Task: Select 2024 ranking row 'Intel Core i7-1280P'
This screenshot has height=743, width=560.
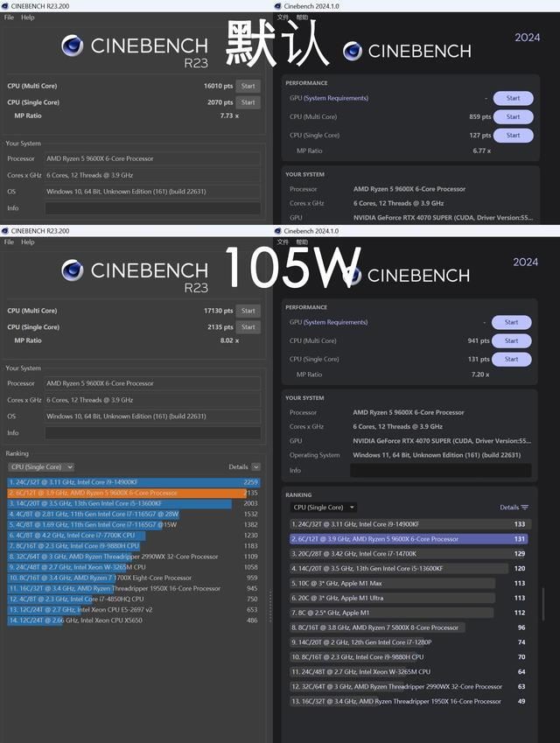Action: point(410,642)
